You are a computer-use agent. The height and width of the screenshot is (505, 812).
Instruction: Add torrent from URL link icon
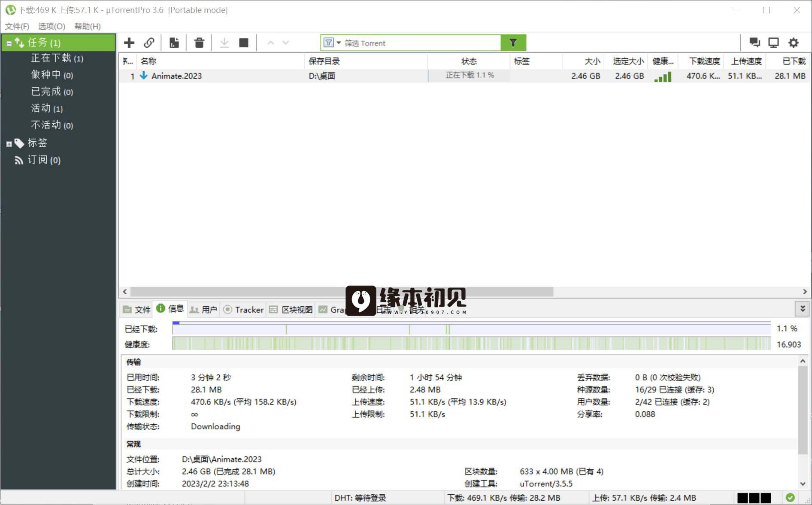pyautogui.click(x=149, y=43)
